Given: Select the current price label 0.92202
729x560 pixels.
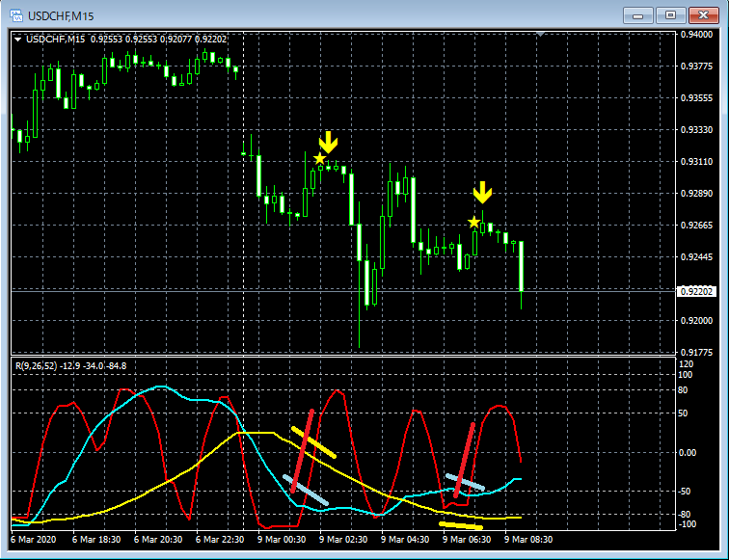Looking at the screenshot, I should (696, 291).
